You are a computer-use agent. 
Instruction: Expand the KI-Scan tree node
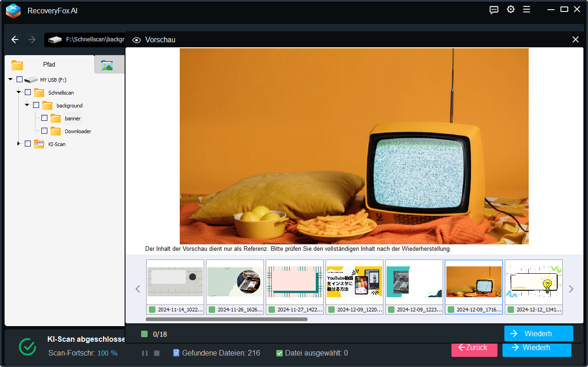pyautogui.click(x=19, y=144)
